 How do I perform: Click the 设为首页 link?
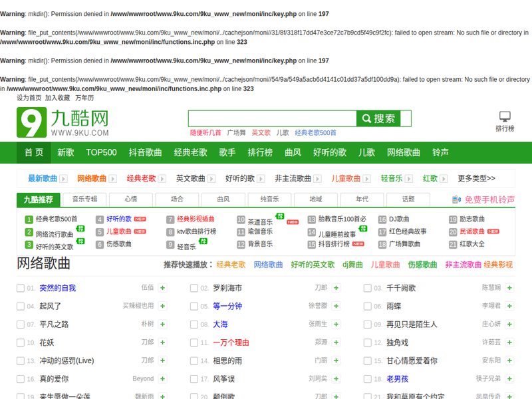point(29,98)
